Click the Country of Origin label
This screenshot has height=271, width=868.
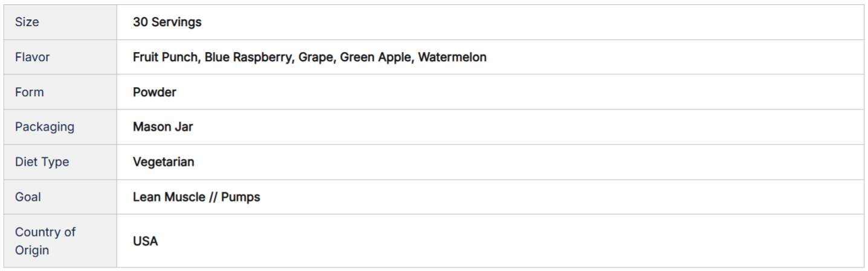(45, 241)
